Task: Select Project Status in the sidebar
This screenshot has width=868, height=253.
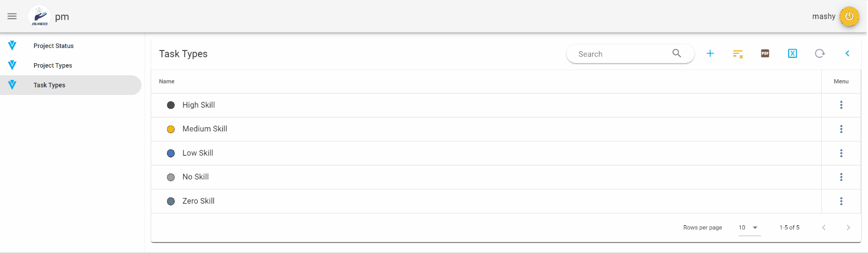Action: (53, 46)
